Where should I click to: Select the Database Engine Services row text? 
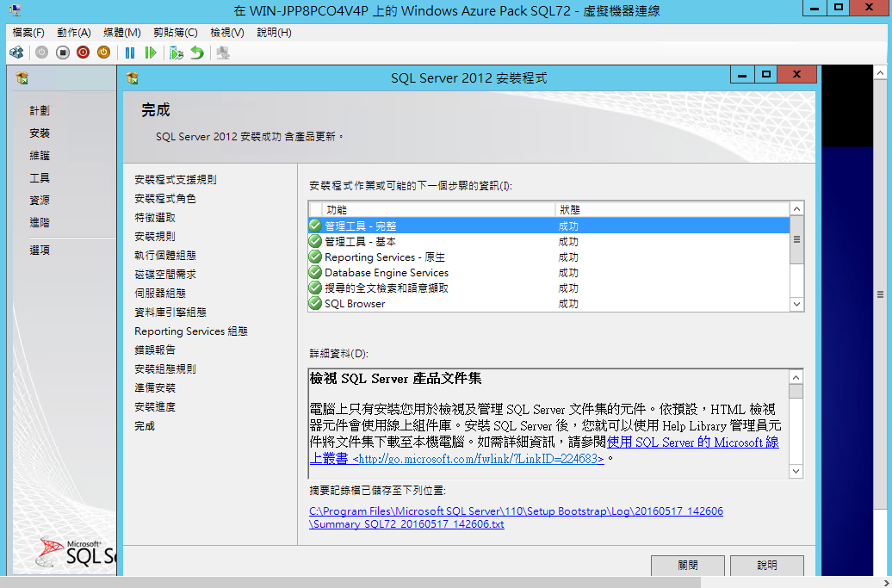(x=387, y=272)
